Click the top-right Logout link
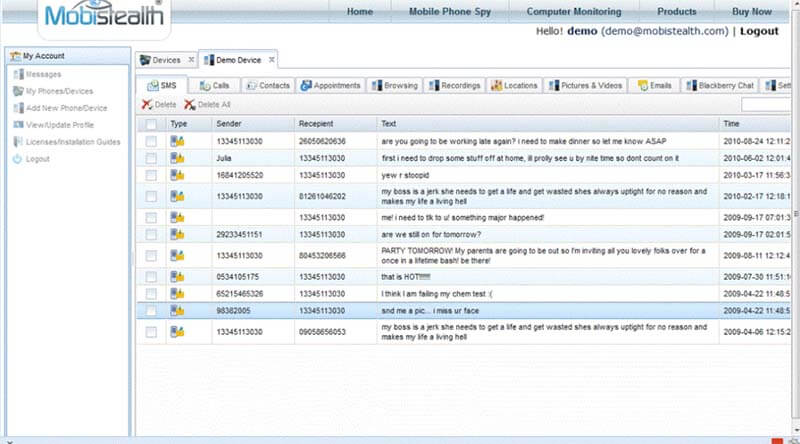The image size is (800, 444). [x=759, y=31]
